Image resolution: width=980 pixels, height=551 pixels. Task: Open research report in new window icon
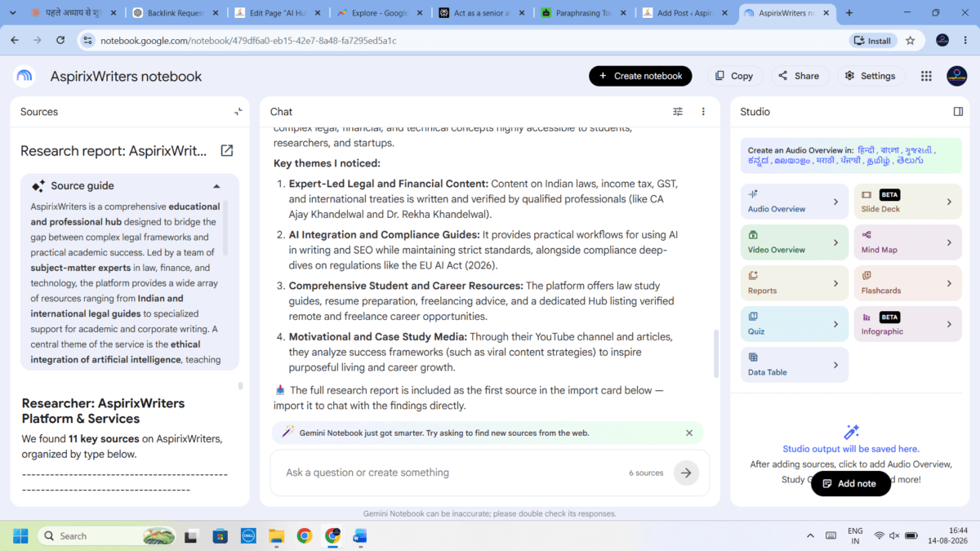227,151
